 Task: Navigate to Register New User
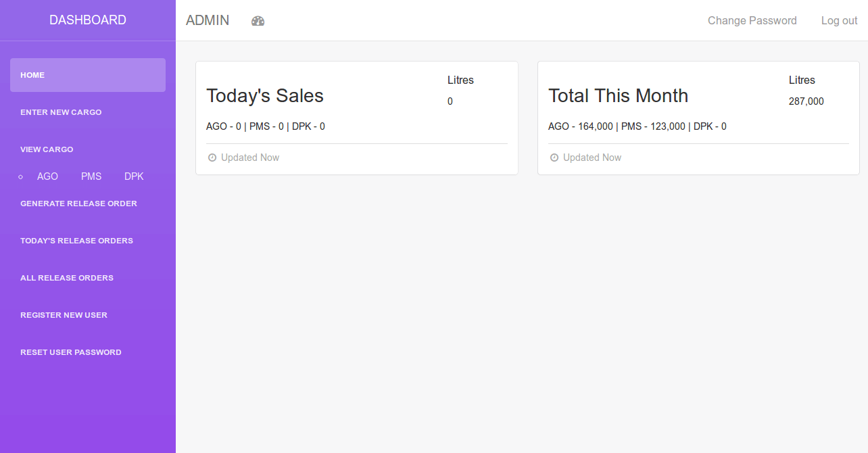coord(64,315)
